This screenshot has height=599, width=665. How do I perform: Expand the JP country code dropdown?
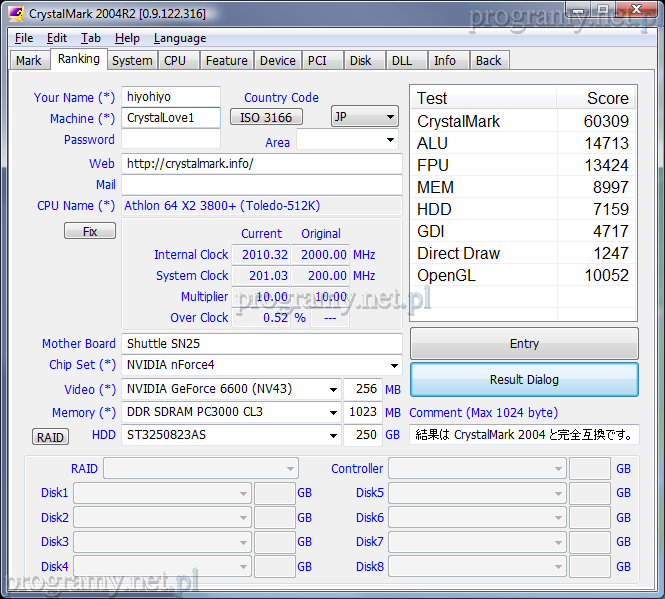pyautogui.click(x=365, y=117)
